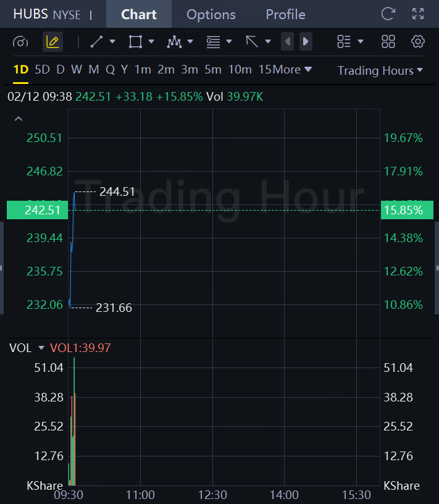Select the 2m interval
This screenshot has width=439, height=504.
(x=166, y=69)
